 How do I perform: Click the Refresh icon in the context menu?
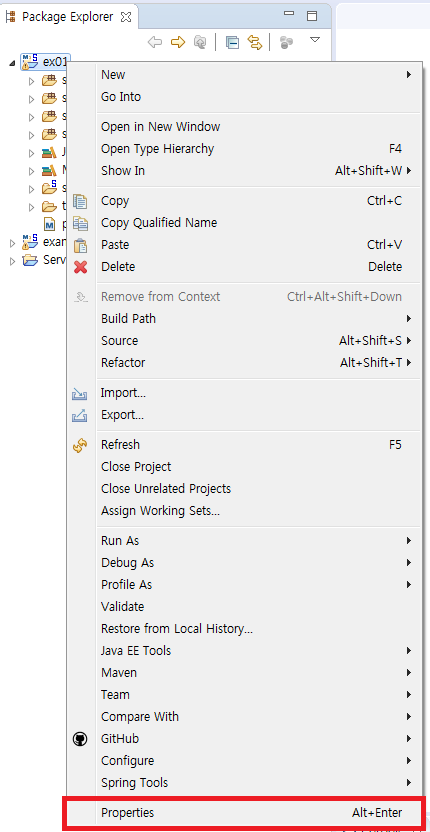(80, 445)
